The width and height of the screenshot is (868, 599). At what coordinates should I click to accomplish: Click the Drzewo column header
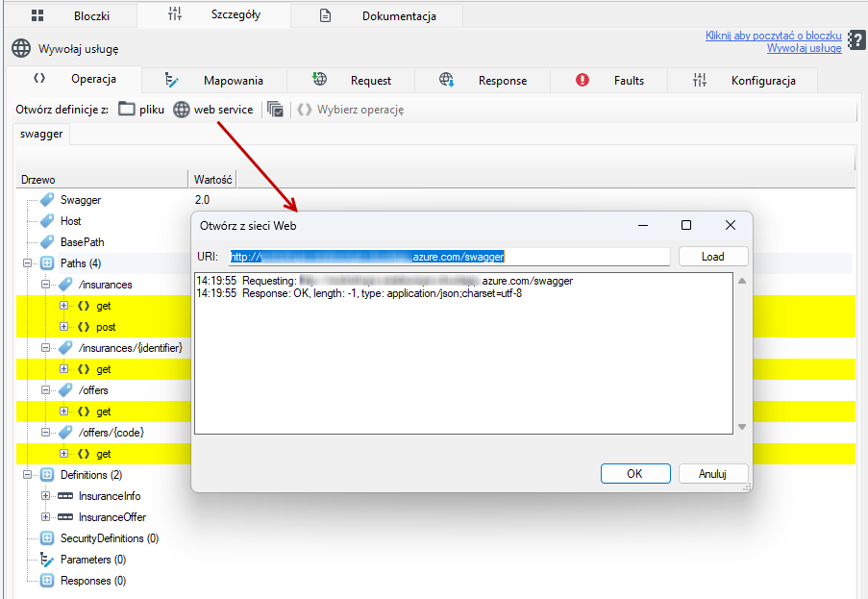click(103, 180)
